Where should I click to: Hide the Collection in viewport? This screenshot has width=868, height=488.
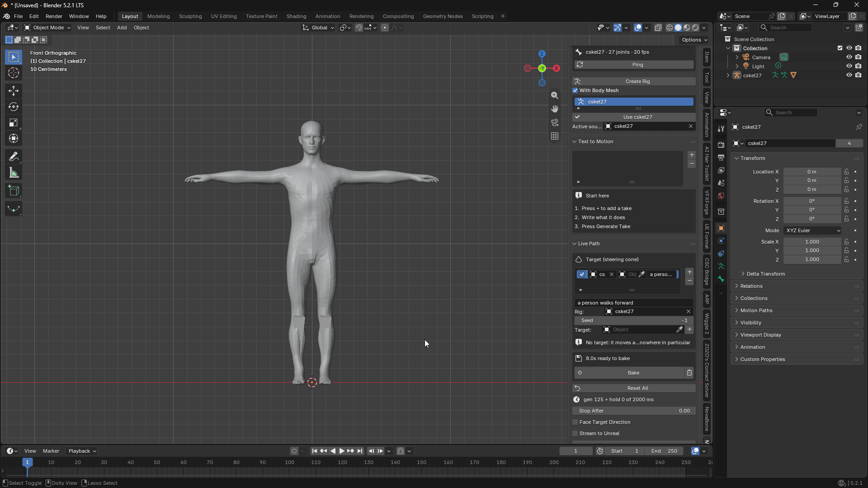click(x=849, y=48)
